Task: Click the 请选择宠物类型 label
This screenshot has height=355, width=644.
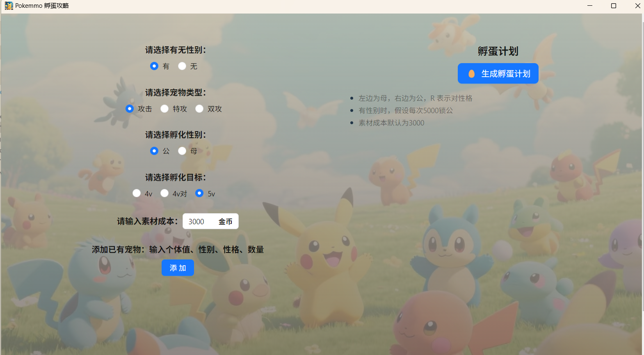Action: tap(176, 93)
